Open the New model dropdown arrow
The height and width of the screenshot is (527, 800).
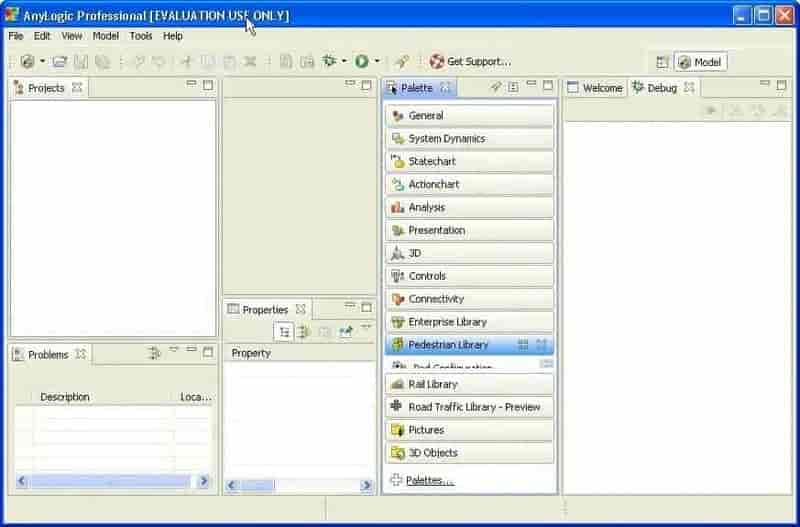pyautogui.click(x=42, y=62)
